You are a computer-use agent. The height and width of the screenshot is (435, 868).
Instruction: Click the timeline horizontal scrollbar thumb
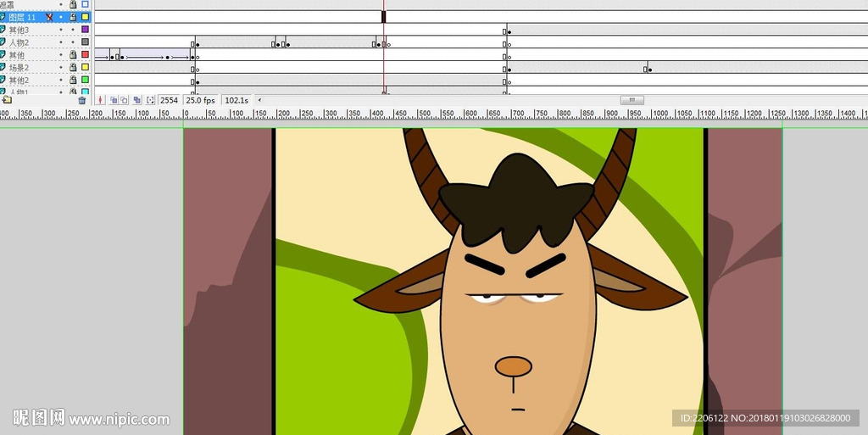(632, 100)
